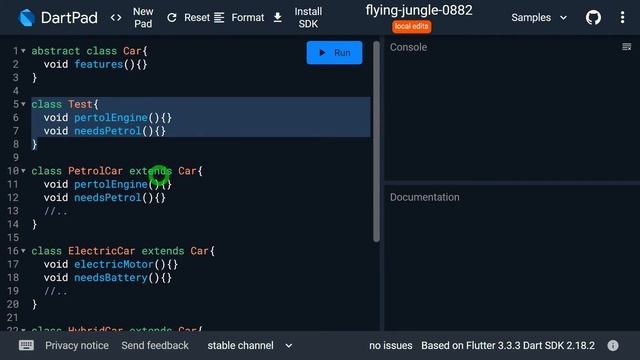The image size is (640, 360).
Task: Open the GitHub repository icon
Action: click(x=593, y=18)
